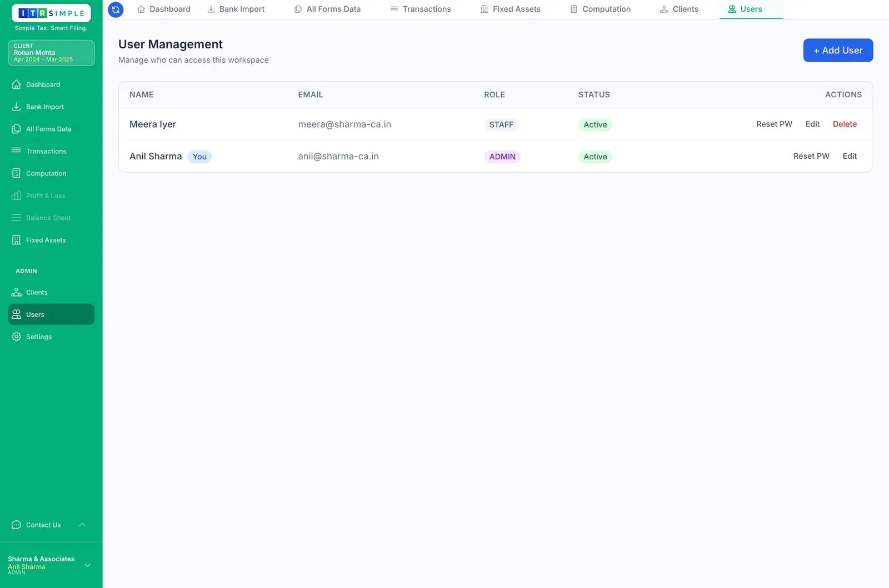The height and width of the screenshot is (588, 889).
Task: Click the You badge next to Anil Sharma
Action: click(199, 157)
